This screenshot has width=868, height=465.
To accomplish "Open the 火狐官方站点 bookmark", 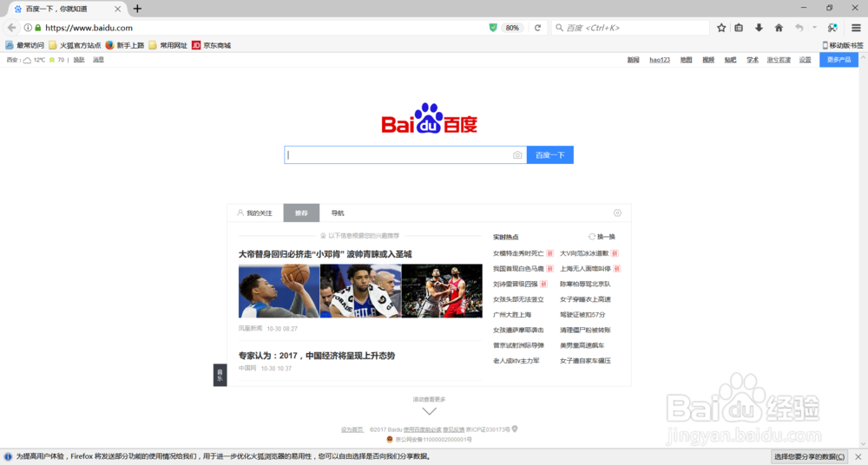I will coord(75,45).
